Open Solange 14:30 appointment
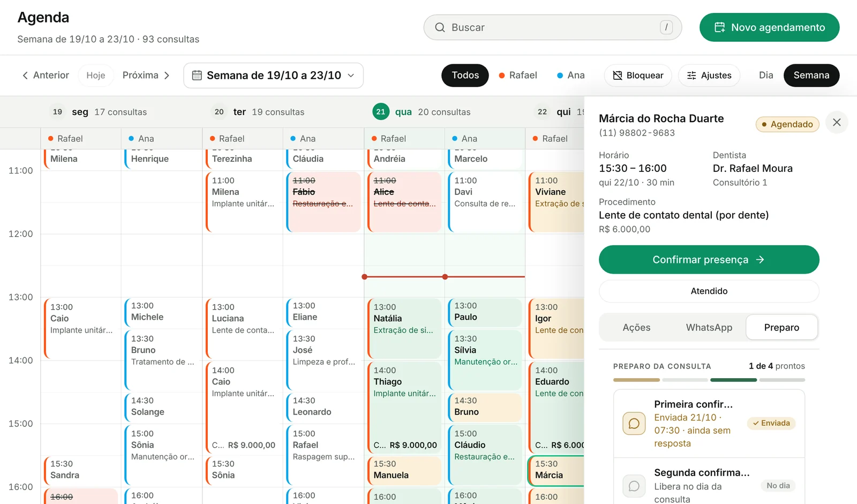 162,407
